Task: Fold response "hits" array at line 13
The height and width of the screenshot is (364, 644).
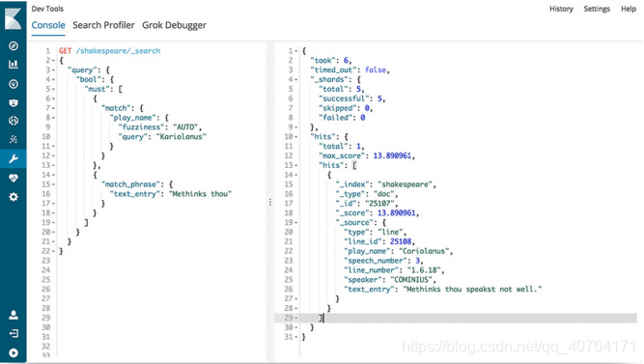Action: point(295,165)
